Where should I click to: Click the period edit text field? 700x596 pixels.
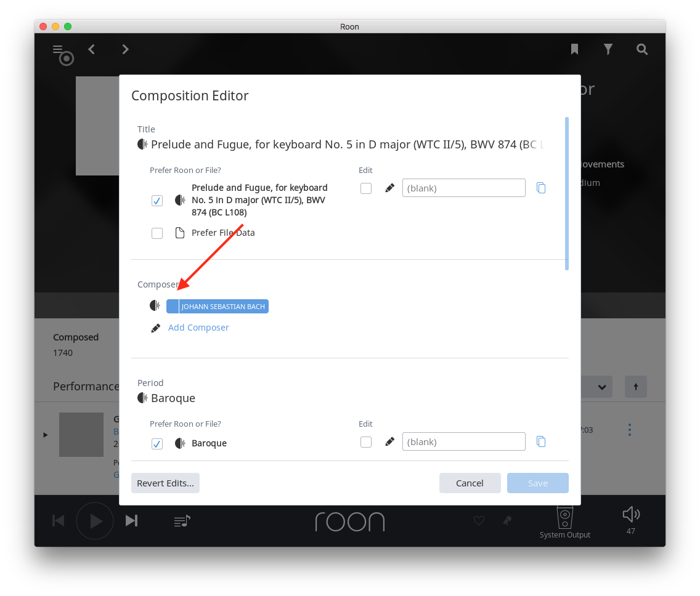click(463, 441)
